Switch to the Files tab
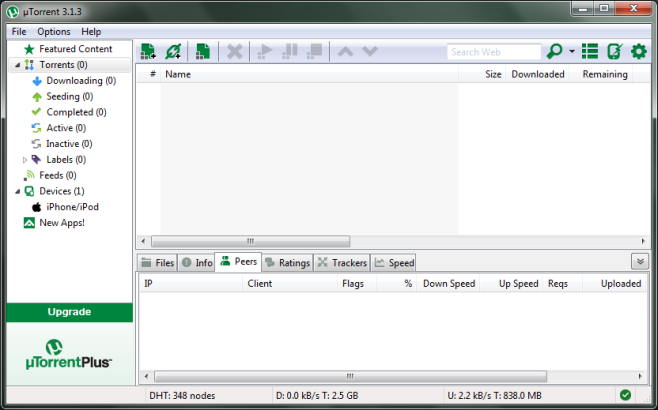The image size is (658, 410). [x=157, y=263]
